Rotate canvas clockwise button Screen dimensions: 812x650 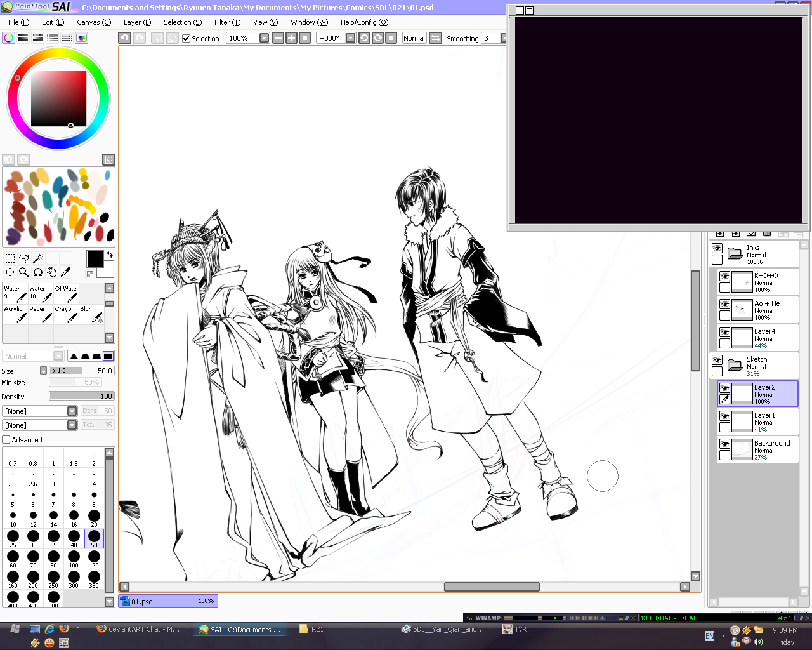[x=377, y=38]
